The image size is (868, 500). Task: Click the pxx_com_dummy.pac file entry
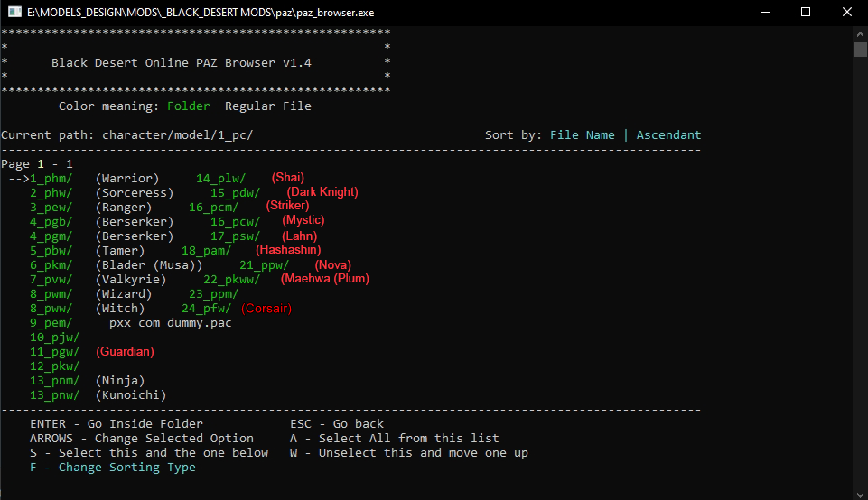[x=170, y=322]
